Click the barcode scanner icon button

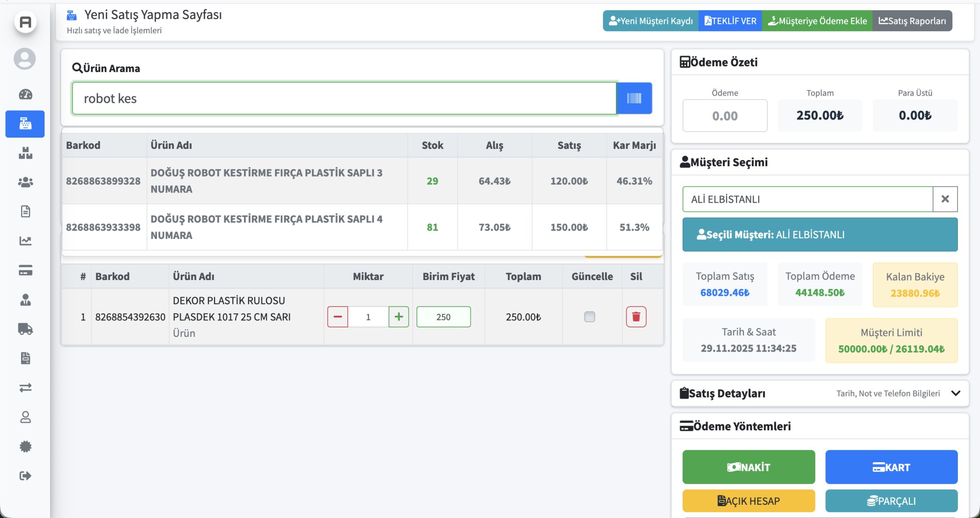tap(634, 98)
